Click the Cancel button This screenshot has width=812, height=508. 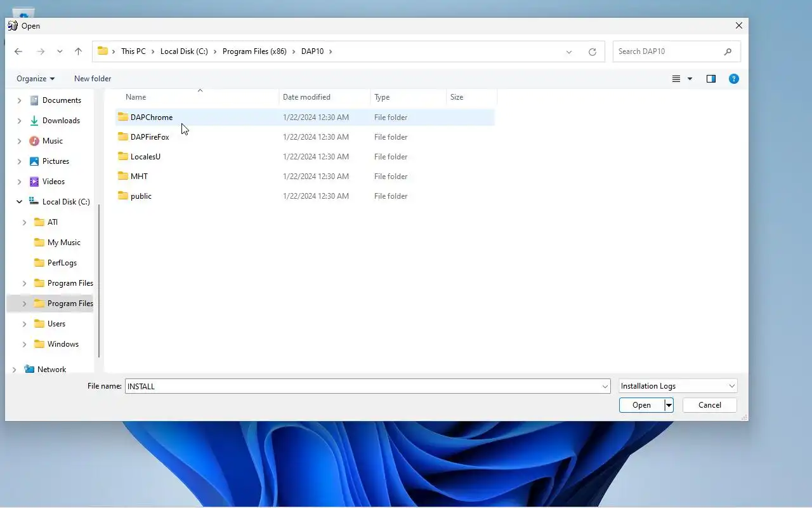coord(710,405)
